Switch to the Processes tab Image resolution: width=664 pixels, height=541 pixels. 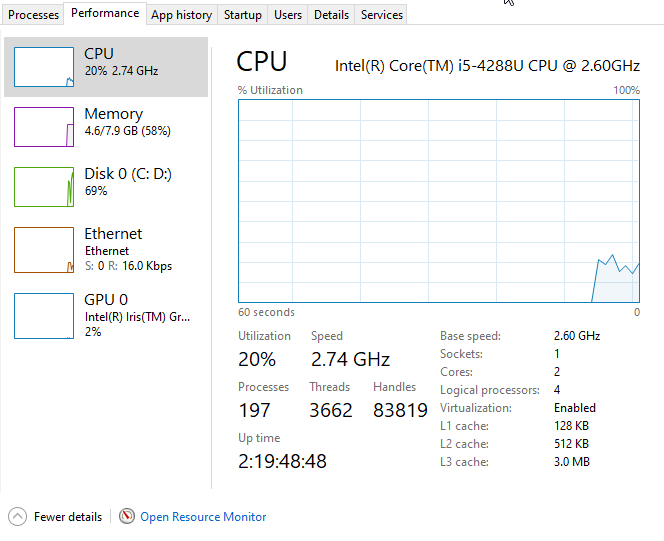33,15
